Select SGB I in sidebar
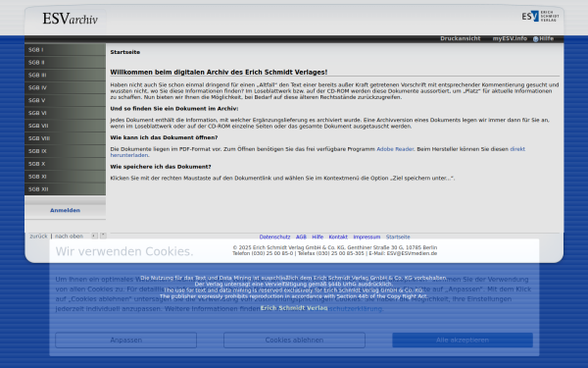The image size is (588, 368). pyautogui.click(x=66, y=50)
